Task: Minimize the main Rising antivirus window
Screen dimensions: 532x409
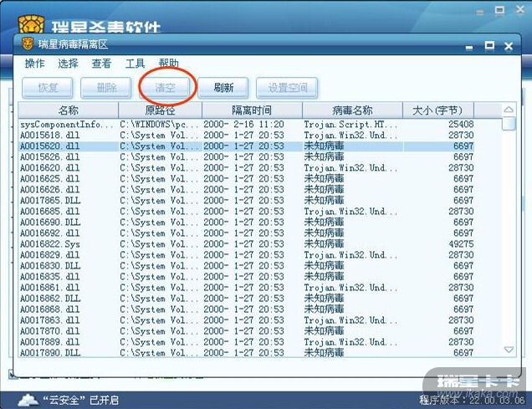Action: click(x=480, y=13)
